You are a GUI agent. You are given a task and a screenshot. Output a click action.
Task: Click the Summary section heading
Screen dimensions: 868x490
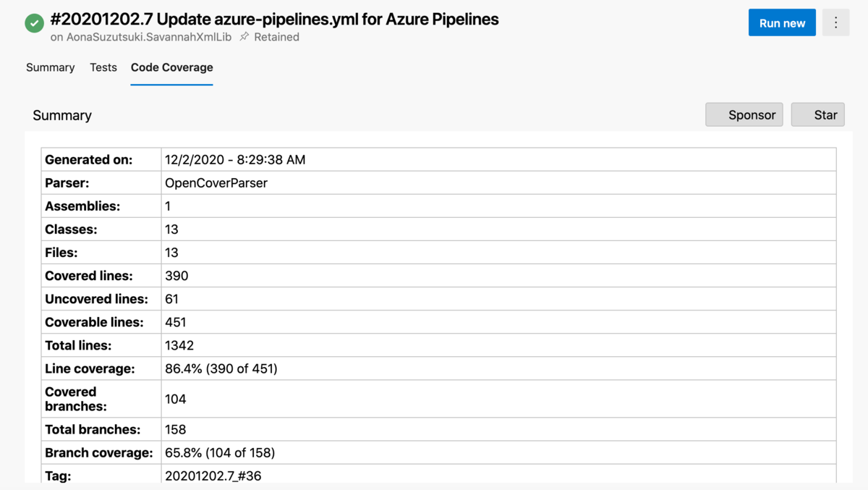click(62, 115)
